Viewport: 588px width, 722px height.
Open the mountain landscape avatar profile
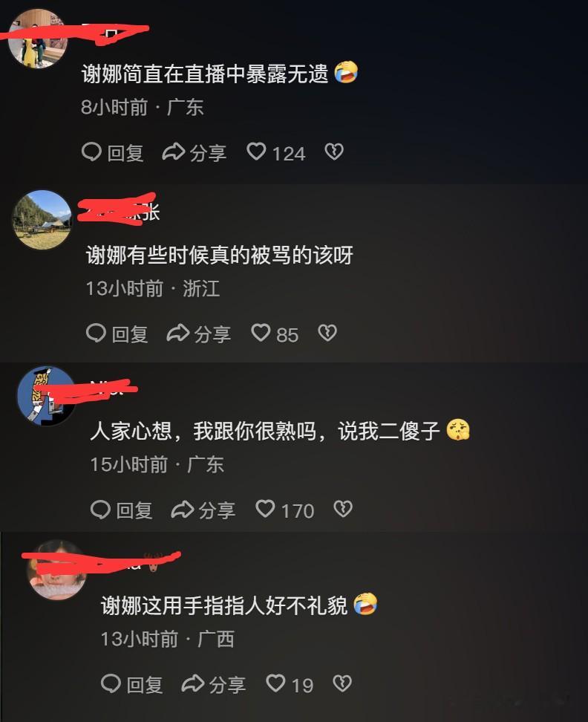tap(42, 220)
